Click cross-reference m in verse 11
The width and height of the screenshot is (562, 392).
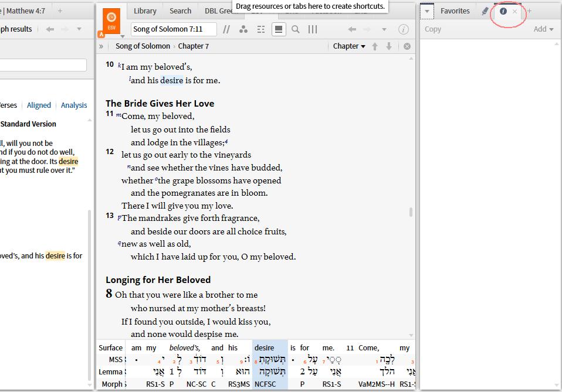point(119,115)
